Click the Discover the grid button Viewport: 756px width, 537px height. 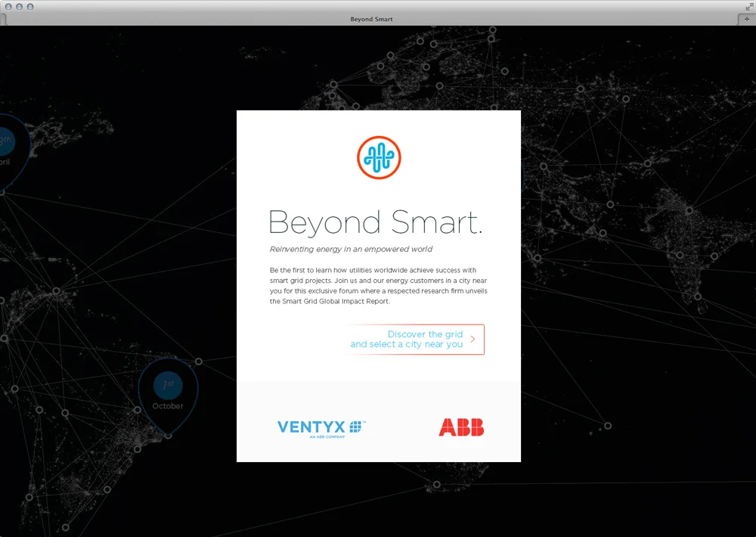[415, 339]
